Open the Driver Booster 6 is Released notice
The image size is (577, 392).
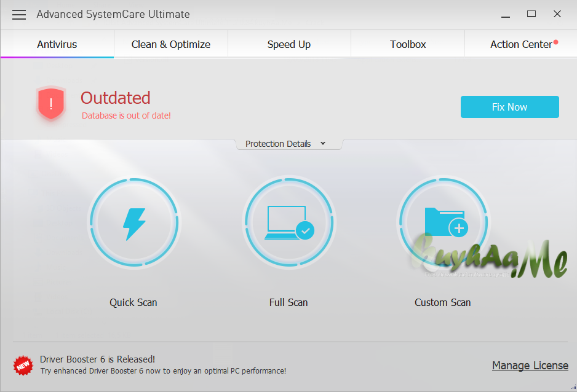(98, 359)
